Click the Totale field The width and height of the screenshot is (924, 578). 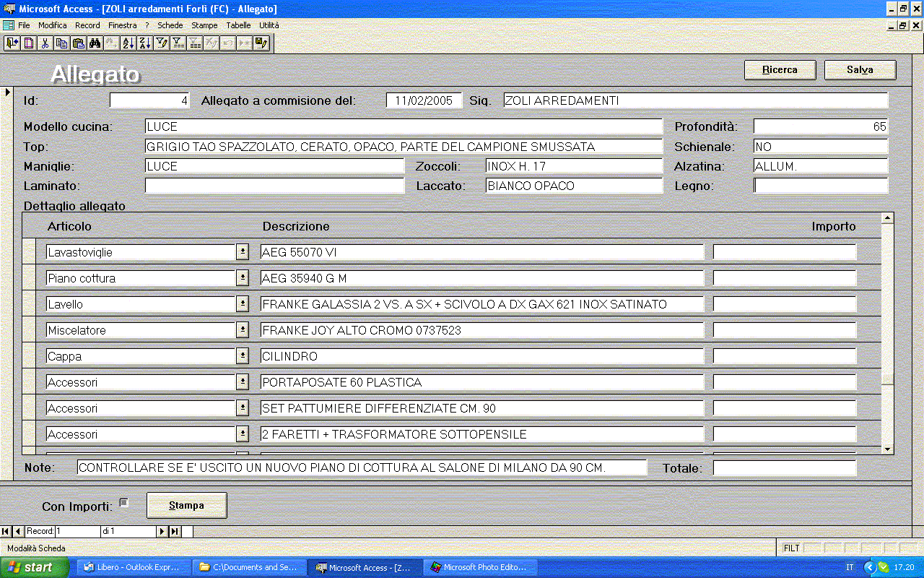[785, 468]
